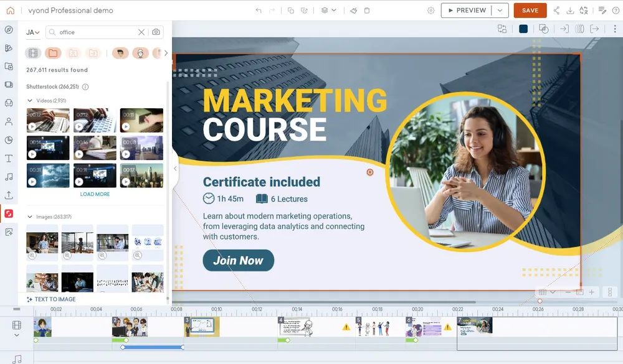Toggle the folder filter chip

coord(53,54)
